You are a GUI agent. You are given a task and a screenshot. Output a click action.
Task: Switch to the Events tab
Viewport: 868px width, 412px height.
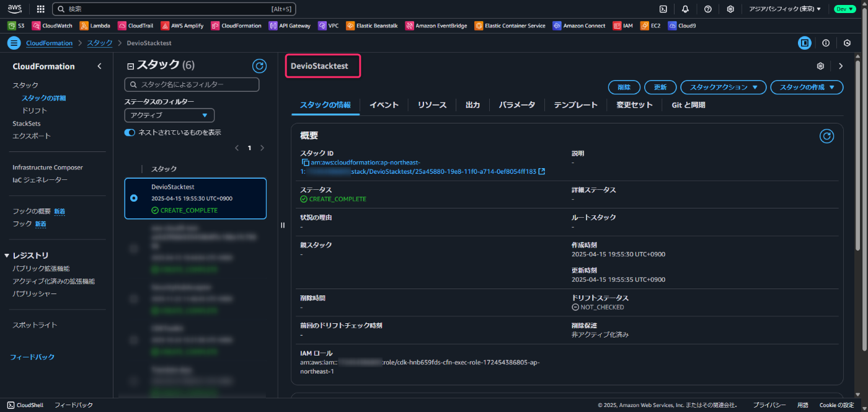pos(384,105)
